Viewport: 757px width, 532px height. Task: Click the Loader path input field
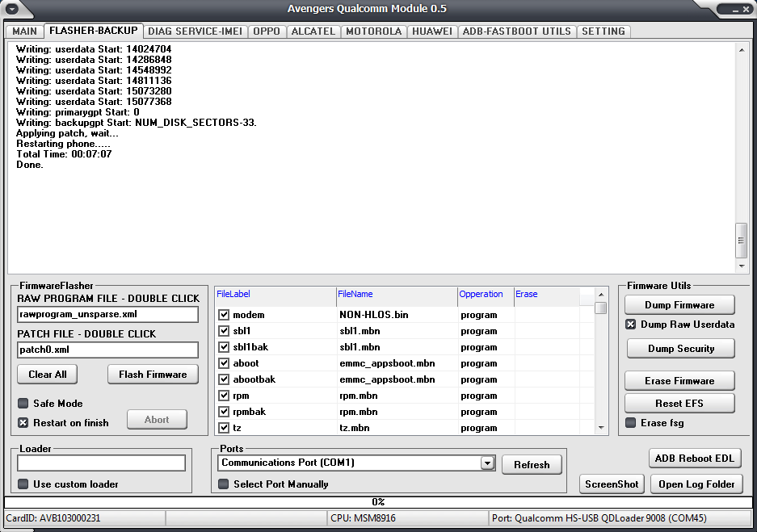tap(101, 463)
